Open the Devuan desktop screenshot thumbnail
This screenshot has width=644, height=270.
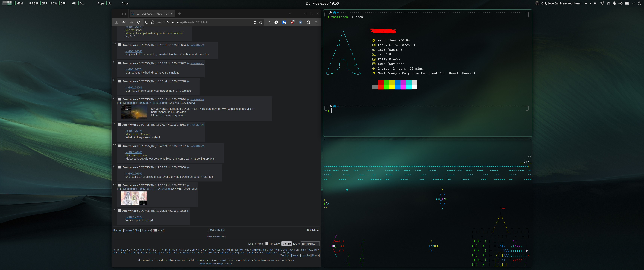(134, 112)
